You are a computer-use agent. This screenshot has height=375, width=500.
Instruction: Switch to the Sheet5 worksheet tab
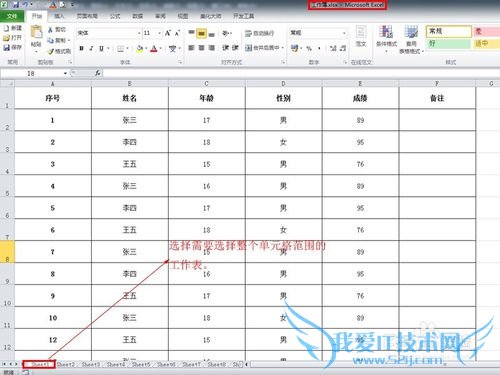pos(141,364)
